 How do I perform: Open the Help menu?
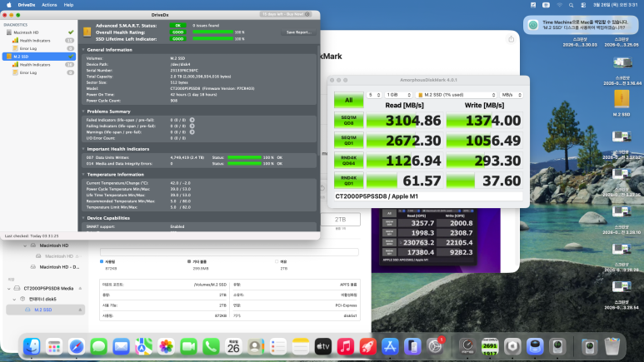(x=68, y=5)
